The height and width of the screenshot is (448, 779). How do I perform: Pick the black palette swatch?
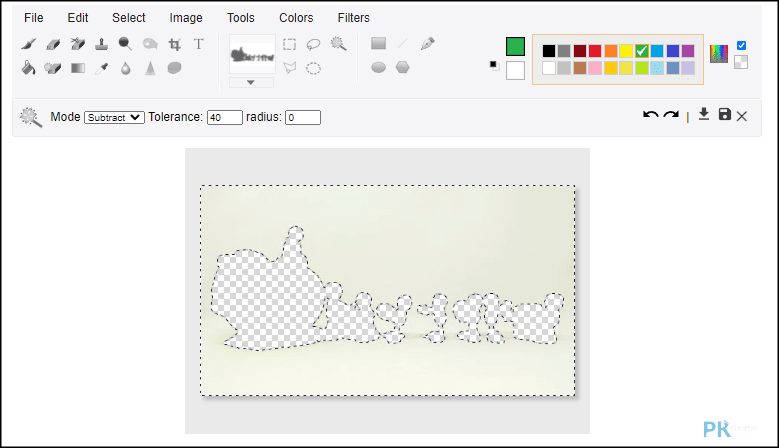549,51
